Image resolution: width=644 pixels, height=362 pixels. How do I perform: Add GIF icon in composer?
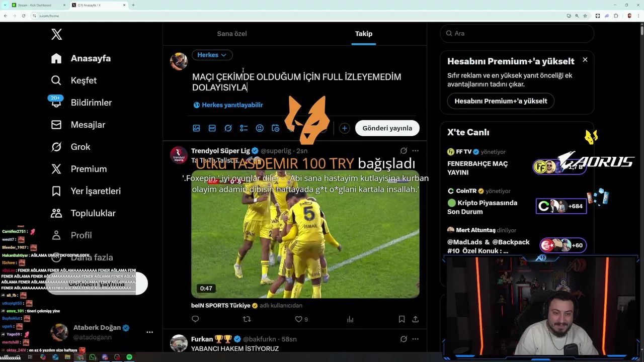212,128
